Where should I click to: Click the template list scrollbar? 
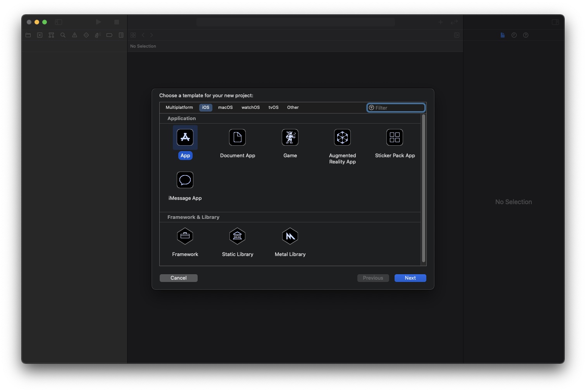pos(423,188)
